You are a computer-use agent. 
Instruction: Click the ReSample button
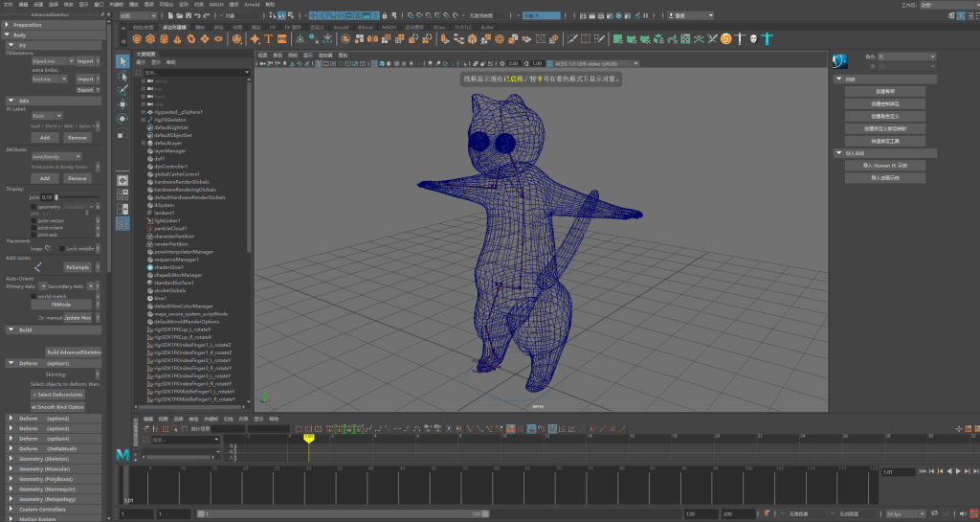(x=77, y=266)
